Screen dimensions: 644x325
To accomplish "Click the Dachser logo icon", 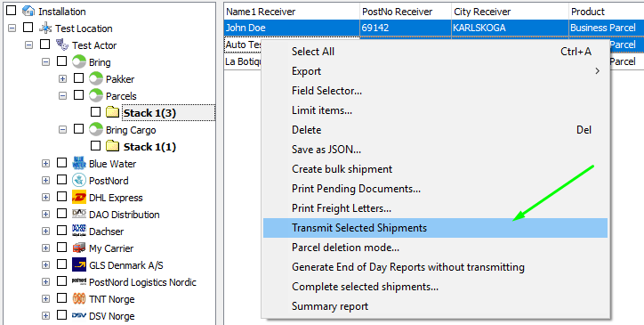I will [x=79, y=231].
